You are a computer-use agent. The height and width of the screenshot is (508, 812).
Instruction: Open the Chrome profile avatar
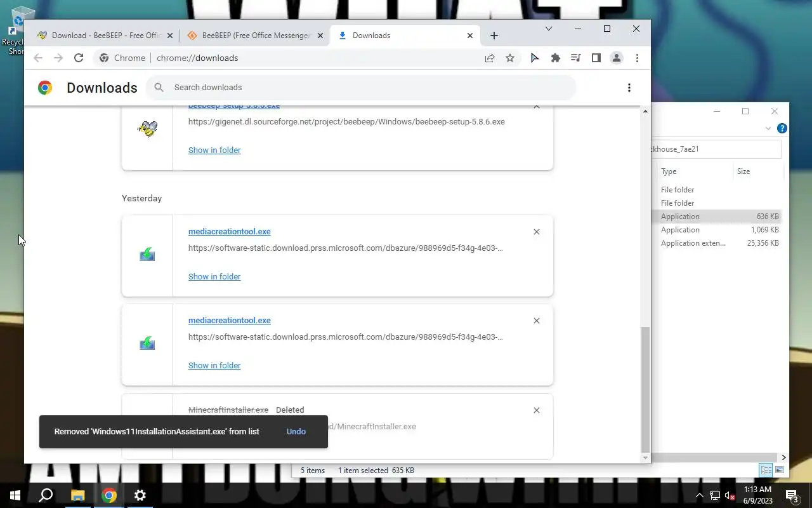point(617,58)
